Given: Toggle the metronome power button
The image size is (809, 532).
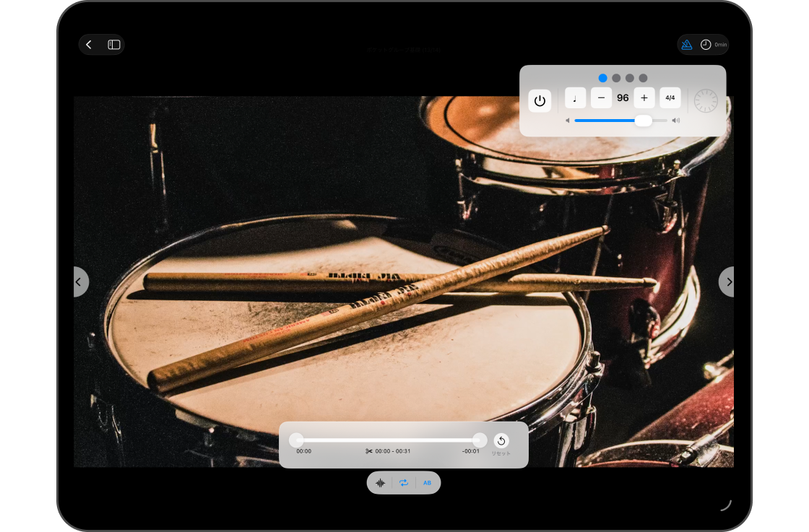Looking at the screenshot, I should (x=540, y=100).
